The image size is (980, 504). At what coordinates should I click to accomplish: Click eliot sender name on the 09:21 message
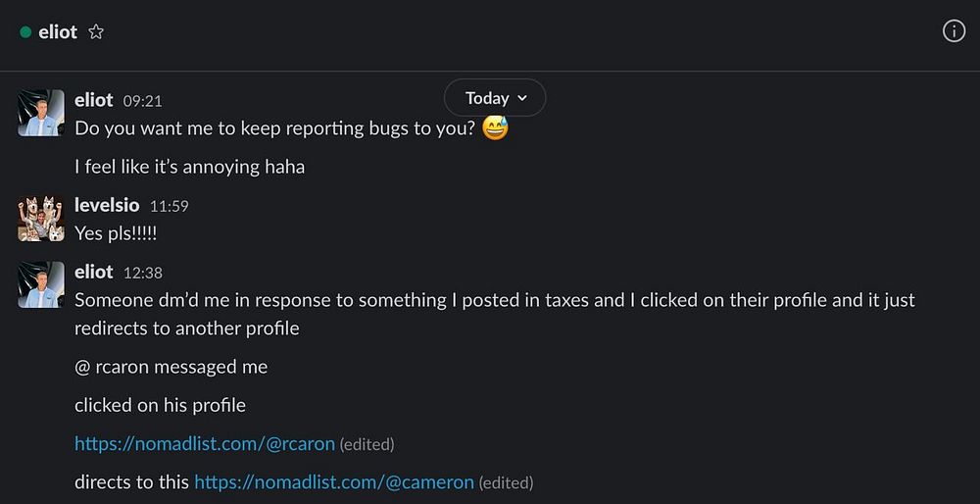[94, 100]
